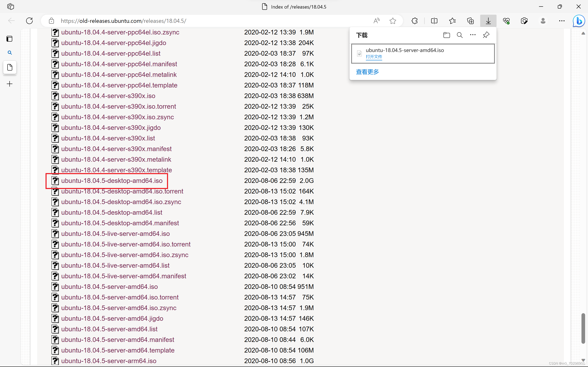Viewport: 588px width, 367px height.
Task: Open downloads folder icon in panel
Action: [x=446, y=35]
